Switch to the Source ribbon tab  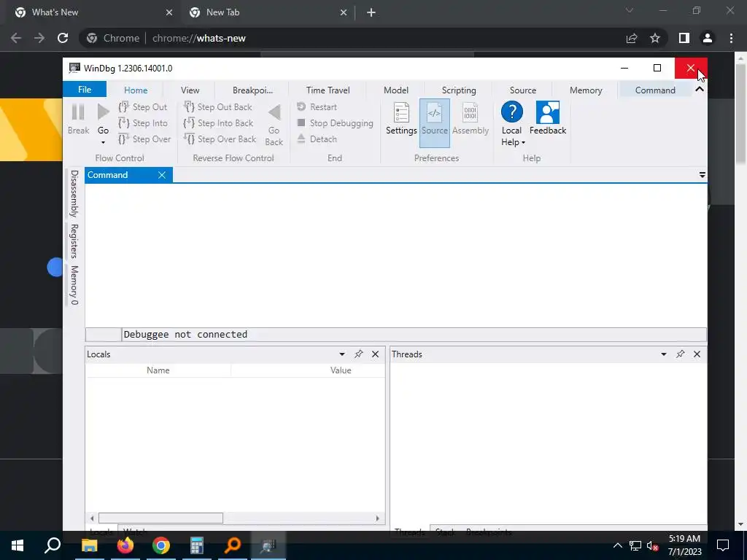coord(522,90)
